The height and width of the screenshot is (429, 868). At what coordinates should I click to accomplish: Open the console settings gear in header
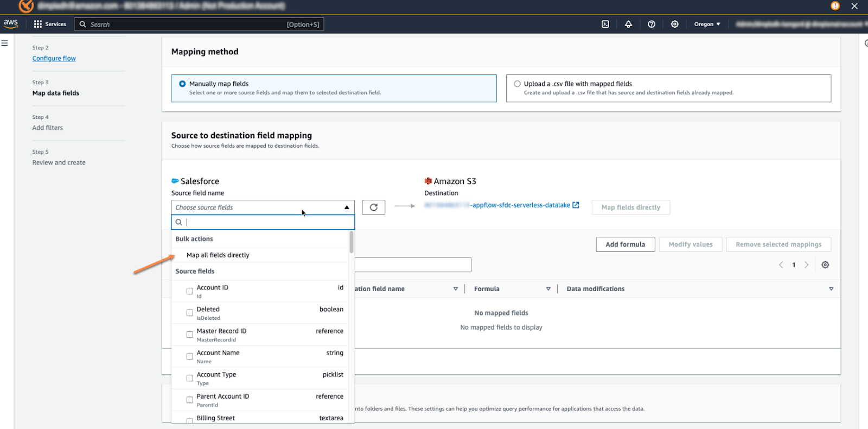(x=674, y=24)
